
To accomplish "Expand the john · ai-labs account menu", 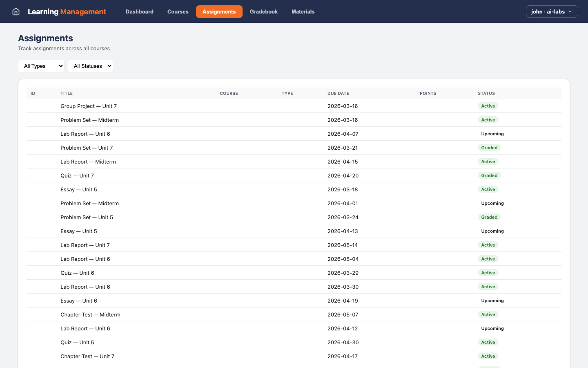I will (552, 11).
